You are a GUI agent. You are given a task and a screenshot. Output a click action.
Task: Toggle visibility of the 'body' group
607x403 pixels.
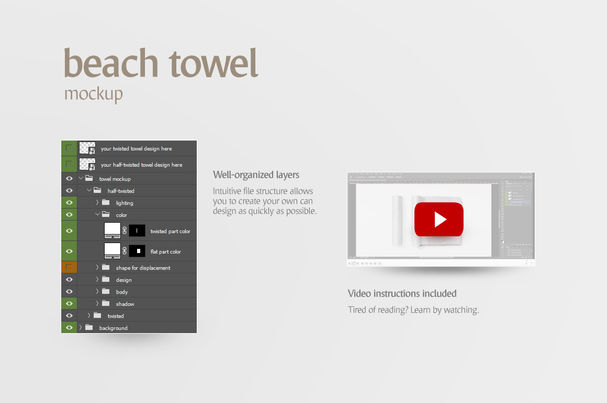[x=69, y=292]
